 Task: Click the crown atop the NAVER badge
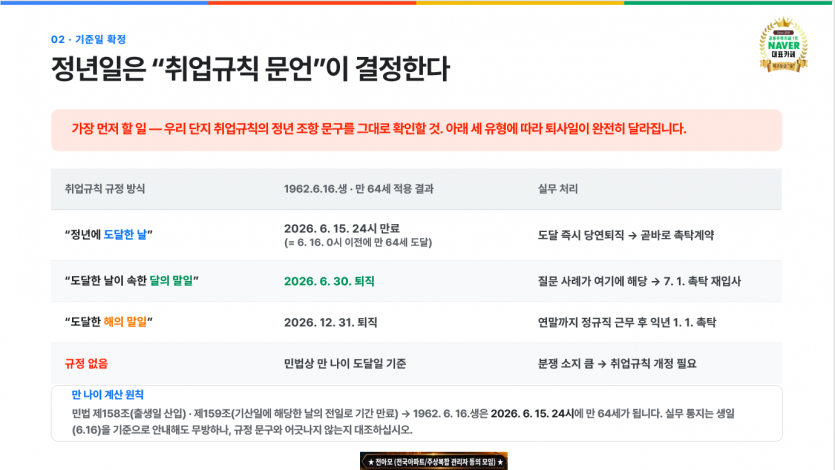click(783, 22)
